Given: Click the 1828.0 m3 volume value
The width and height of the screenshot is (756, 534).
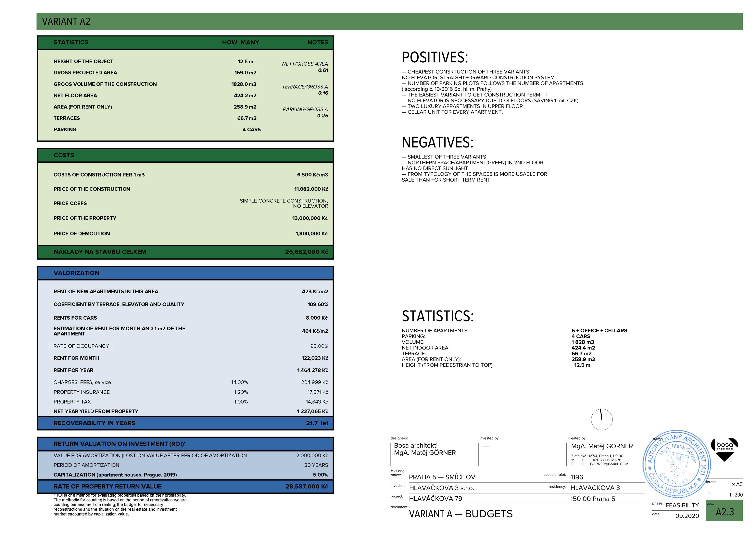Looking at the screenshot, I should [x=244, y=84].
